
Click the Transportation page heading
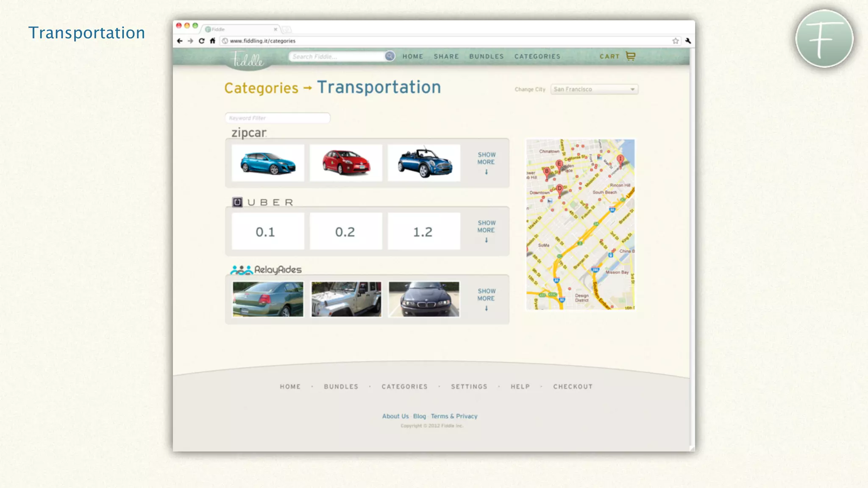click(x=379, y=87)
